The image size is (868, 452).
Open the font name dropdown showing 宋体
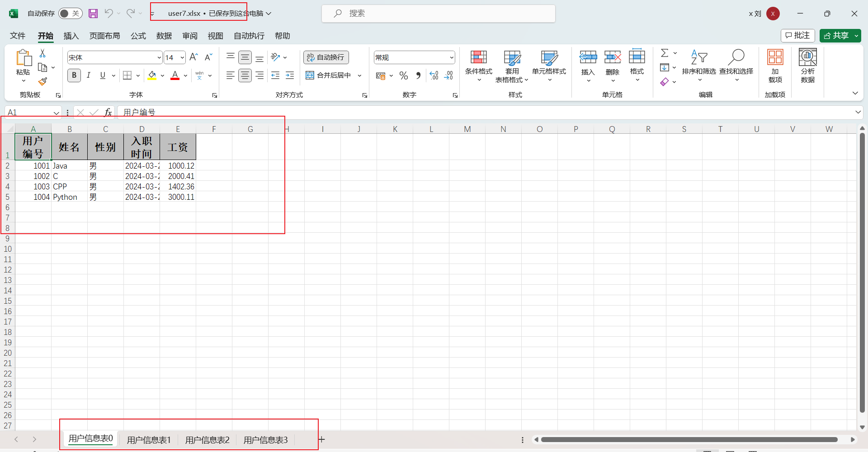(x=159, y=57)
